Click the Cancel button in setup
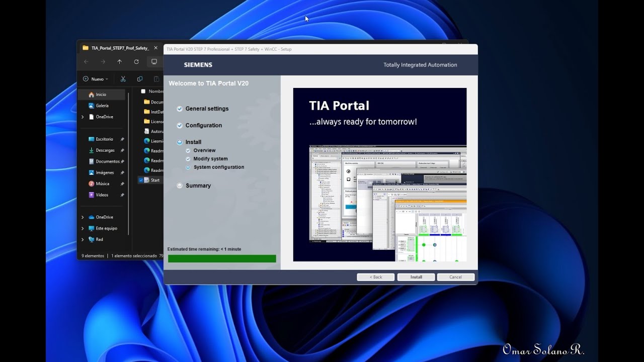 (x=455, y=277)
